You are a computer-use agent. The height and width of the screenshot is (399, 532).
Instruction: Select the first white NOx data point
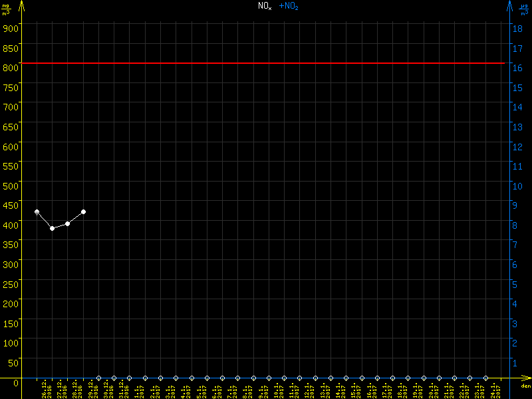pos(37,211)
